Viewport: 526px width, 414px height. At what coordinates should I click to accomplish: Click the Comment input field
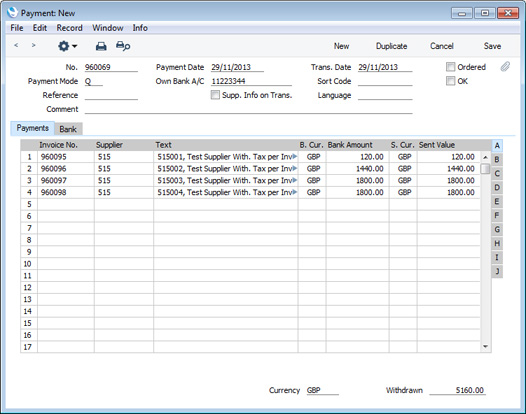click(x=249, y=109)
